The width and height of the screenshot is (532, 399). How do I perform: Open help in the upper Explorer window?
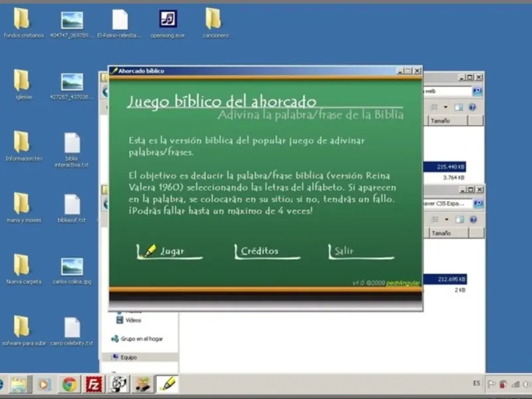472,108
